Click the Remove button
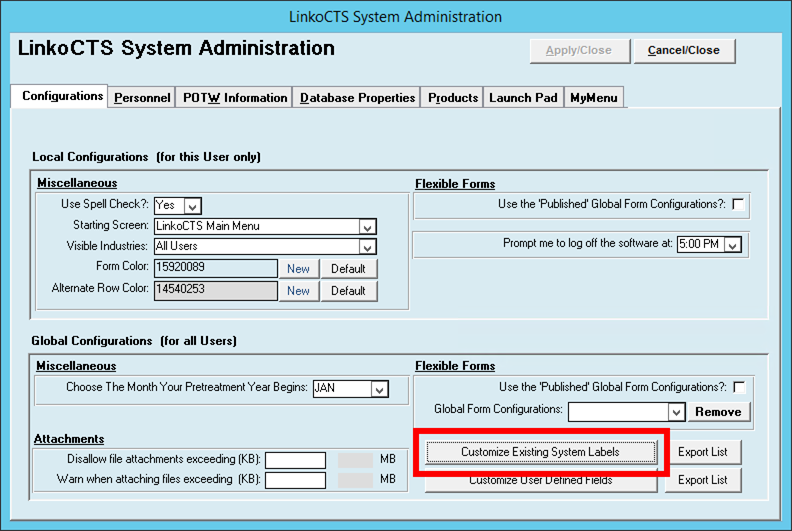This screenshot has width=792, height=531. [x=718, y=412]
